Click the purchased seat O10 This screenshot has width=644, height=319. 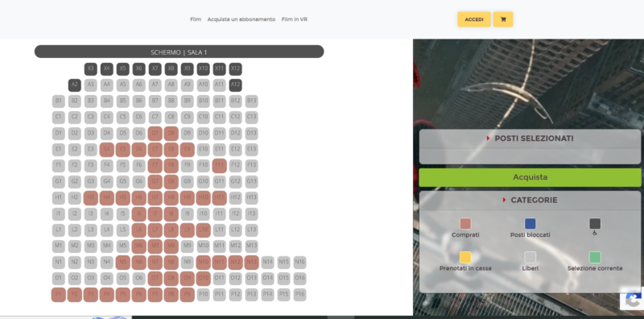pos(204,278)
